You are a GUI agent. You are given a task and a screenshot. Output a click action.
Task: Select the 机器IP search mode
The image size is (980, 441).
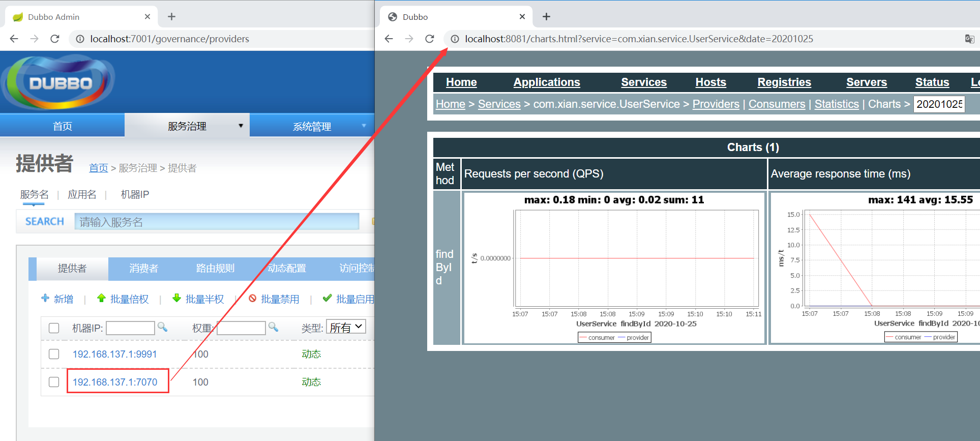pos(135,195)
